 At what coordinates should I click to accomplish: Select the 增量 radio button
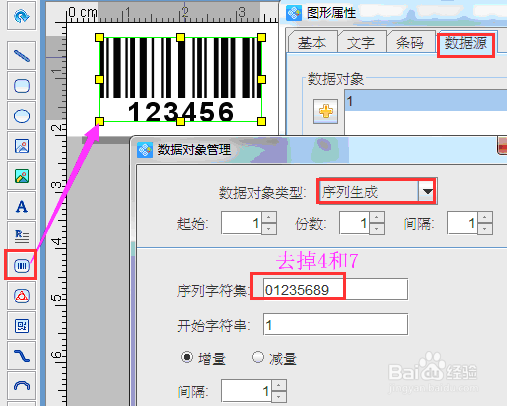coord(187,357)
